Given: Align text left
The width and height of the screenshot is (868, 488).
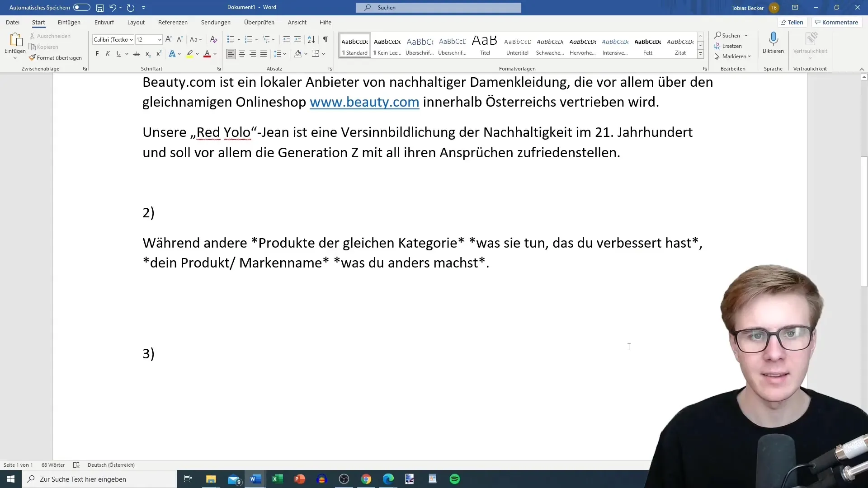Looking at the screenshot, I should (231, 54).
